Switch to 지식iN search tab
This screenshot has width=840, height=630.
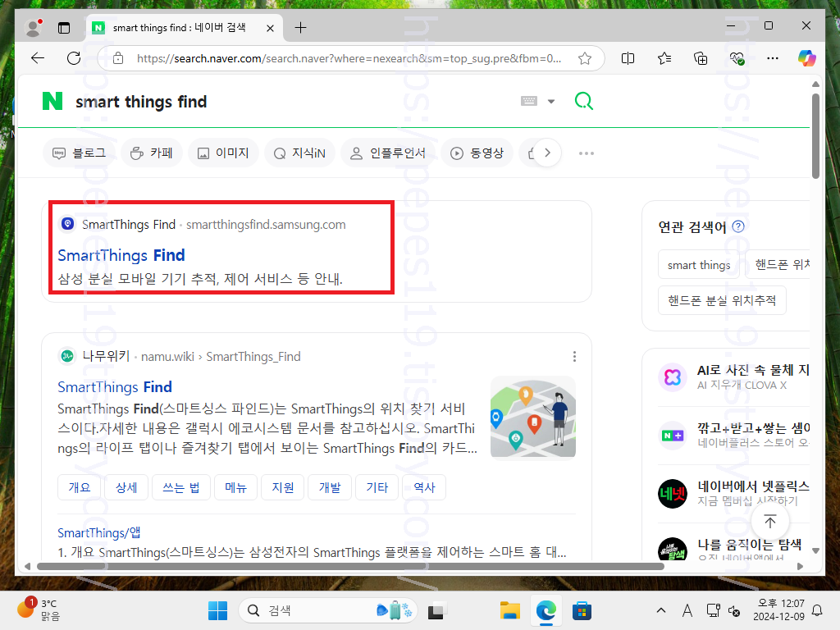click(x=299, y=153)
